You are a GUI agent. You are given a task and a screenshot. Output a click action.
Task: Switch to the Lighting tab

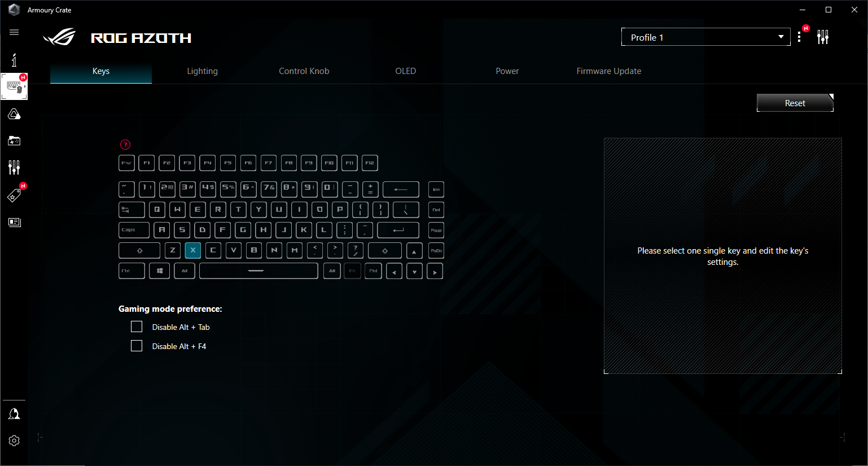coord(203,71)
